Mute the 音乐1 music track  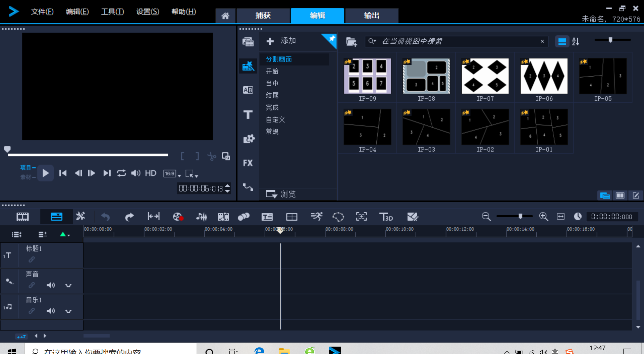pos(51,311)
